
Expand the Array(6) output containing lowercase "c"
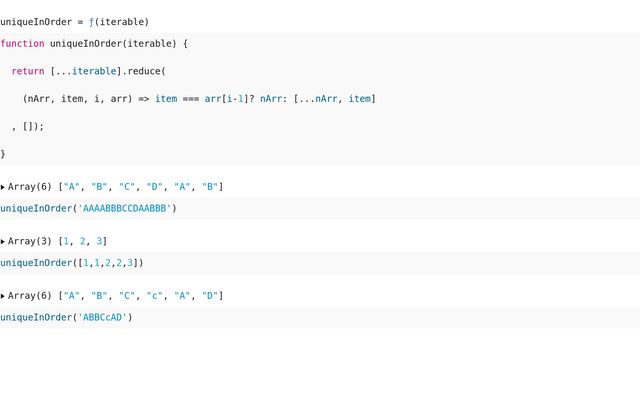pyautogui.click(x=3, y=296)
